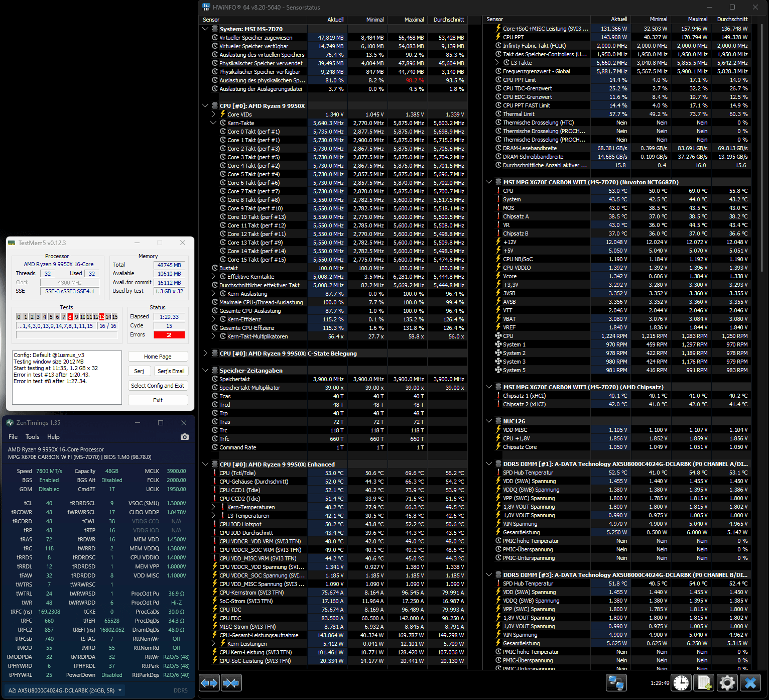Screen dimensions: 769x700
Task: Open HWiNFO settings gear icon
Action: (x=727, y=683)
